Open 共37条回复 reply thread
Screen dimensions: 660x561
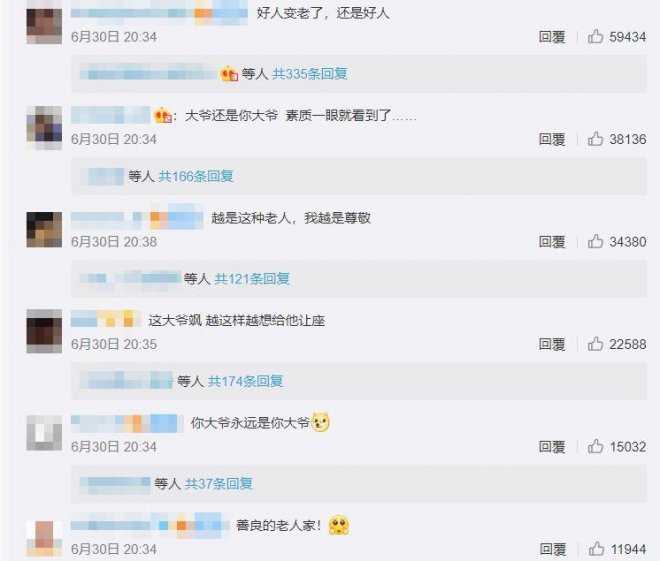pos(219,484)
